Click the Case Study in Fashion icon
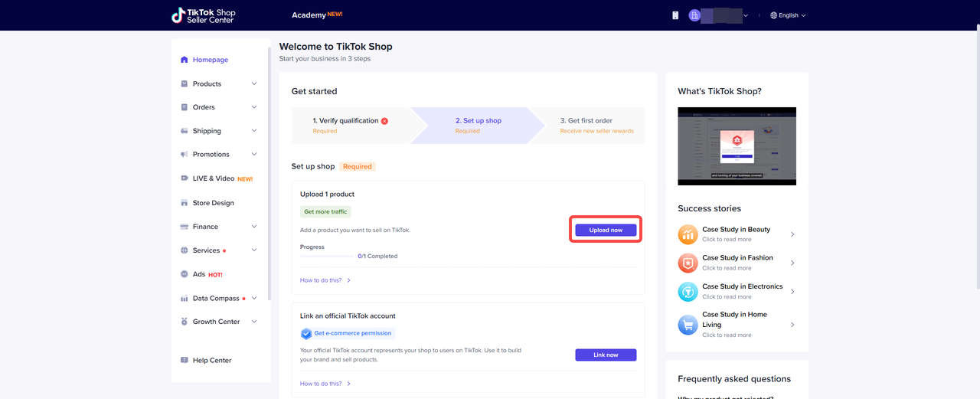Viewport: 980px width, 399px height. pyautogui.click(x=688, y=263)
